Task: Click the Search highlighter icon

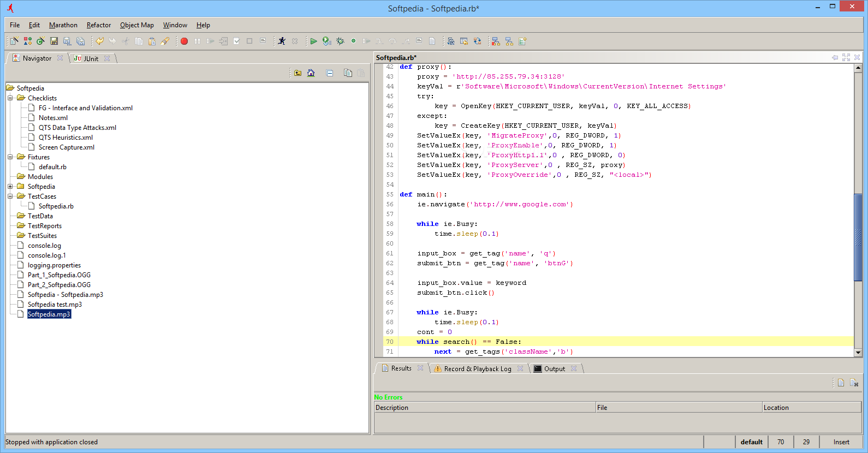Action: [x=165, y=41]
